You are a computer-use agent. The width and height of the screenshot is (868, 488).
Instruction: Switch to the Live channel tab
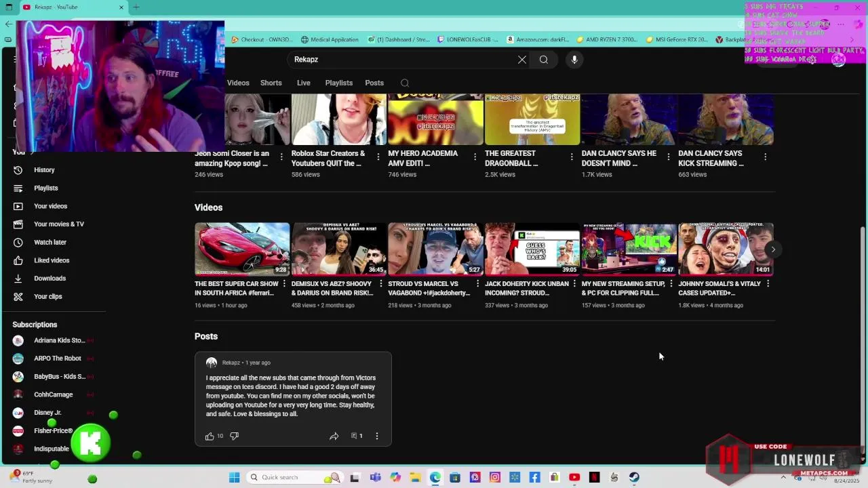tap(304, 83)
